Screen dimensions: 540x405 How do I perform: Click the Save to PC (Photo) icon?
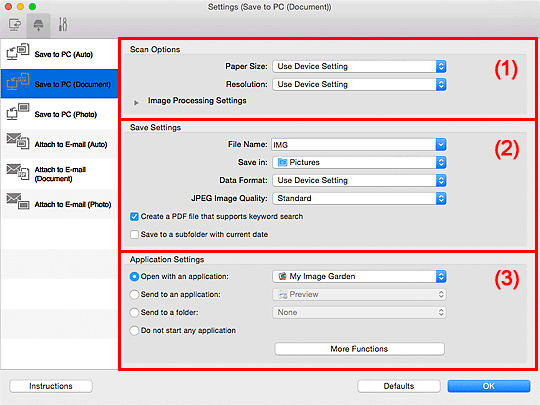(18, 112)
